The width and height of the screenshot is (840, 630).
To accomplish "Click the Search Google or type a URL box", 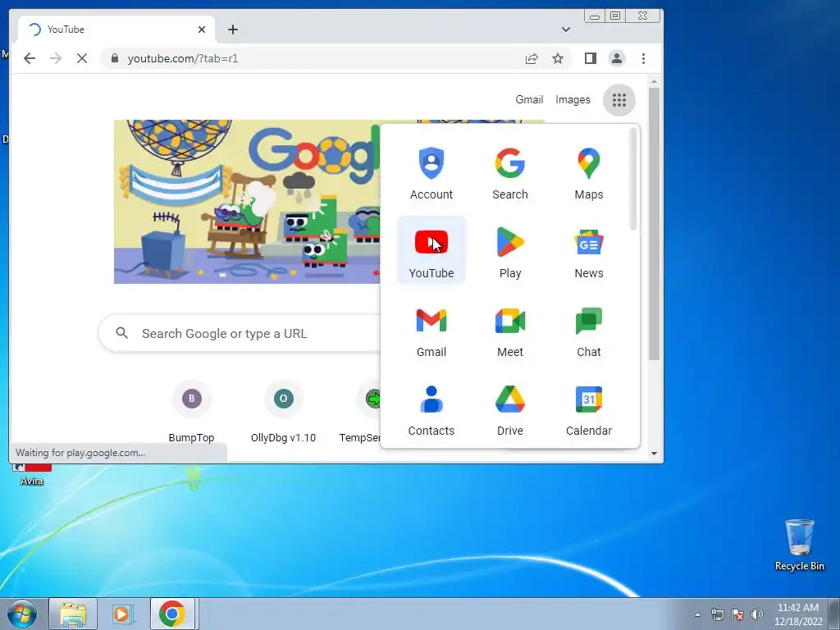I will tap(240, 333).
